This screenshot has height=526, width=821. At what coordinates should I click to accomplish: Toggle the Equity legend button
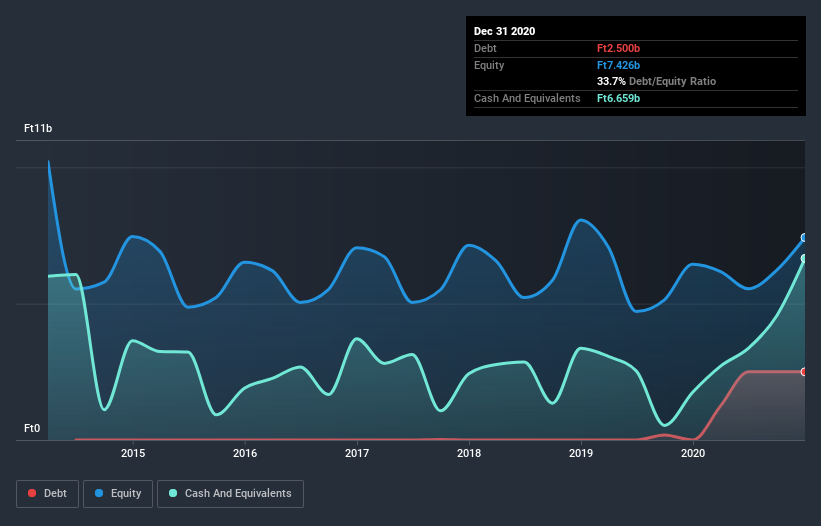coord(118,494)
